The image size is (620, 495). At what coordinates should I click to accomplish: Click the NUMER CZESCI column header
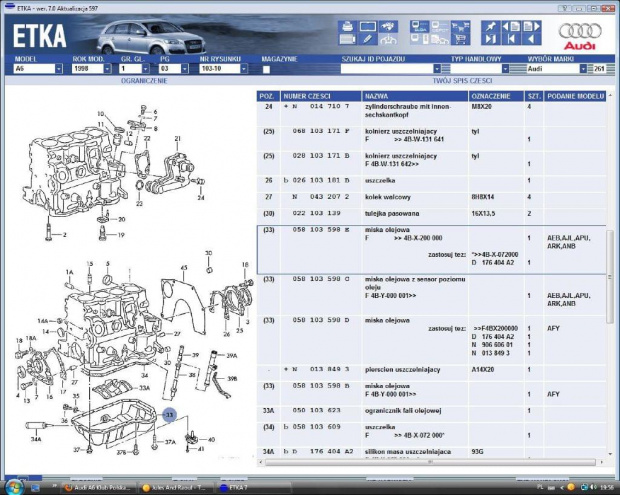pyautogui.click(x=321, y=96)
